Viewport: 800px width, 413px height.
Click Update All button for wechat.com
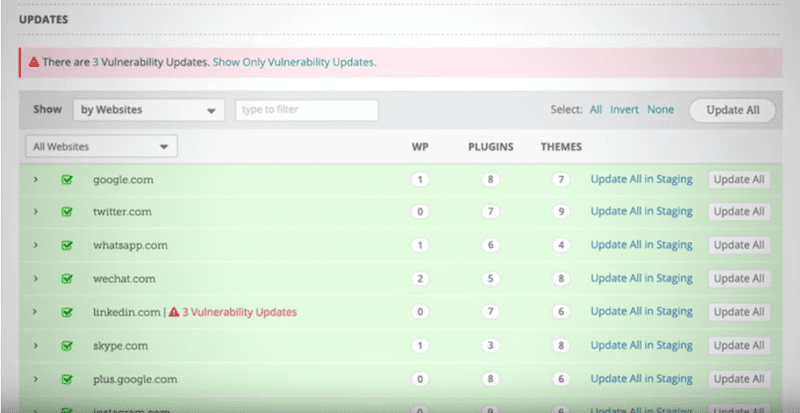[739, 279]
